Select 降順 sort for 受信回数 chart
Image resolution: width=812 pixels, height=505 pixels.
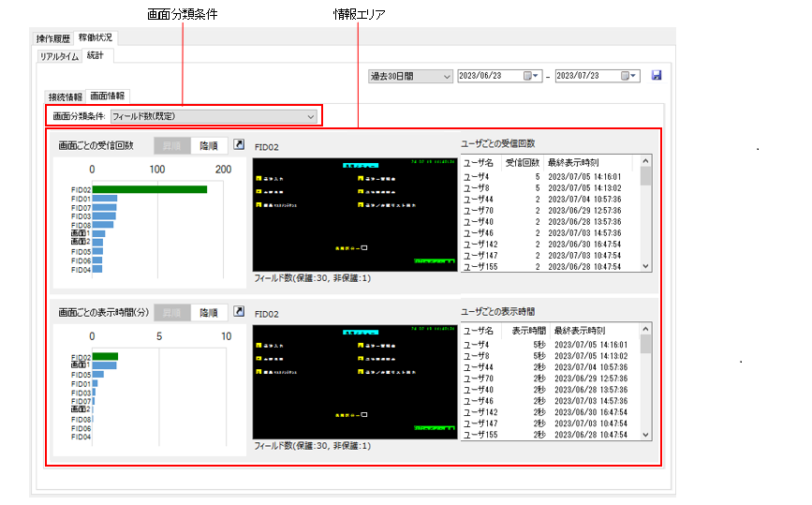click(x=208, y=145)
